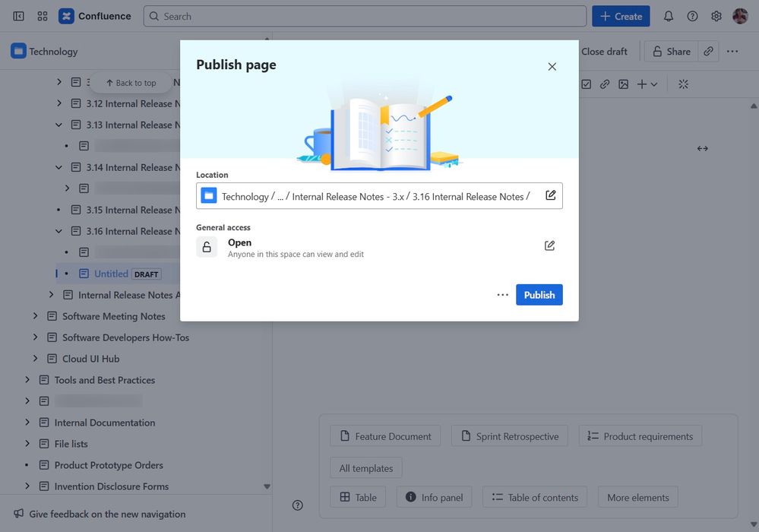
Task: Click the Create button
Action: (x=621, y=17)
